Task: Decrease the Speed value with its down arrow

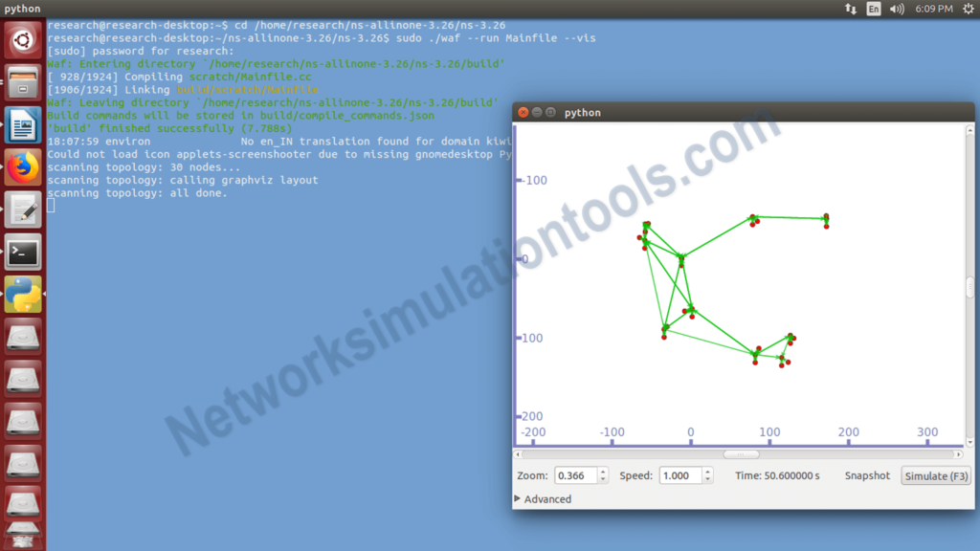Action: (x=707, y=479)
